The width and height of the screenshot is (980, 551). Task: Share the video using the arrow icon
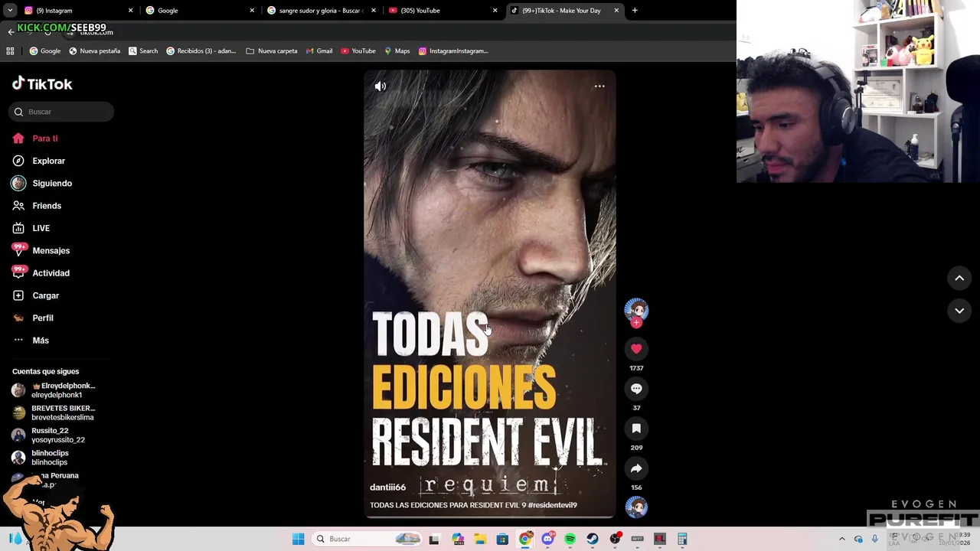636,468
